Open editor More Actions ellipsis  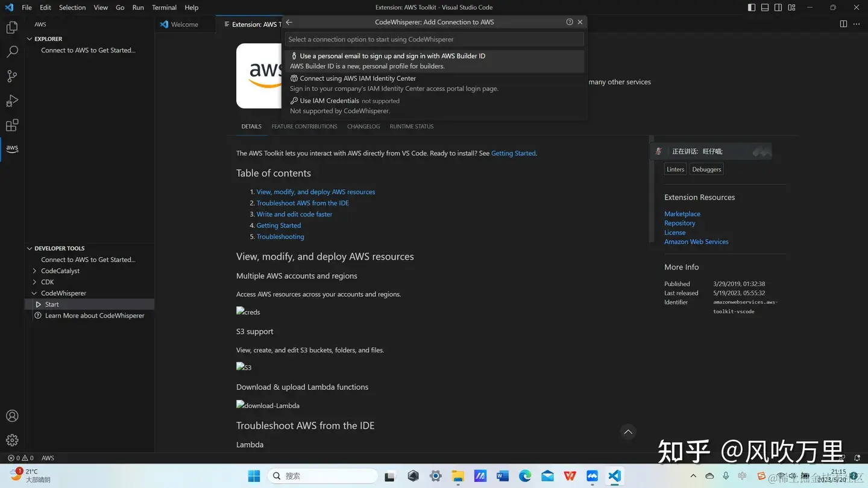point(857,24)
